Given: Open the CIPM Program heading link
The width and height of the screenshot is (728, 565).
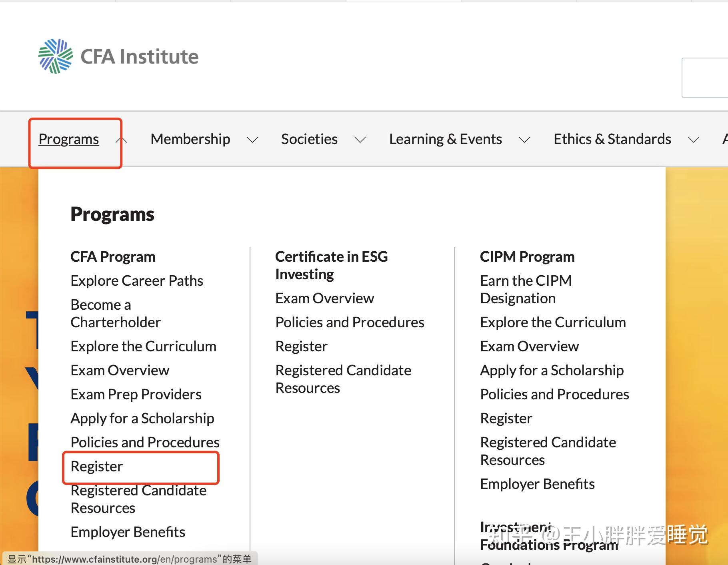Looking at the screenshot, I should [527, 257].
